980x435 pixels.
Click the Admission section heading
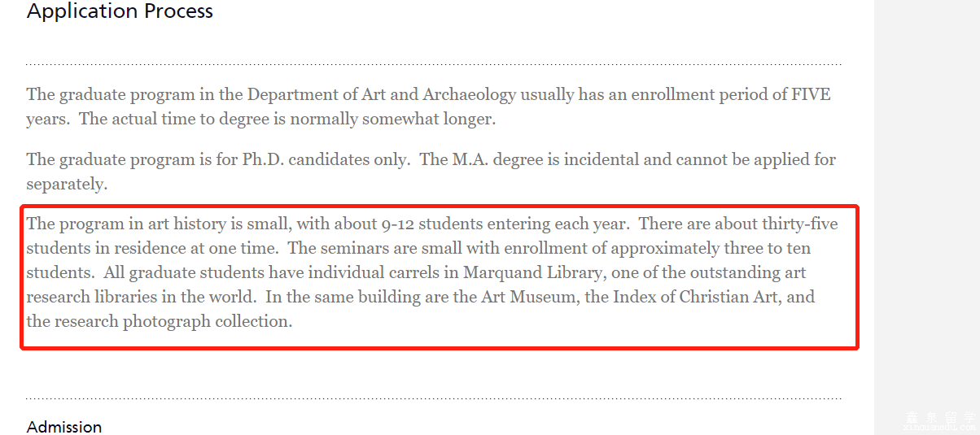coord(64,427)
